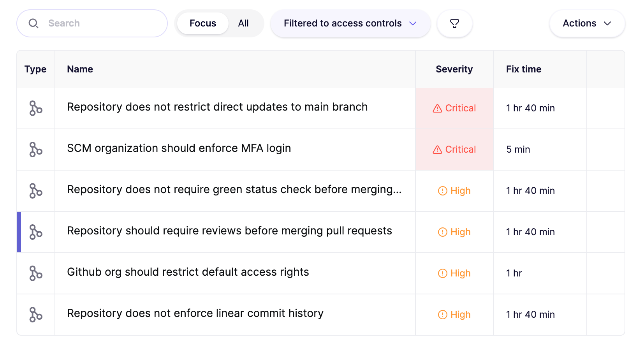
Task: Click High severity on default access rights row
Action: pos(454,273)
